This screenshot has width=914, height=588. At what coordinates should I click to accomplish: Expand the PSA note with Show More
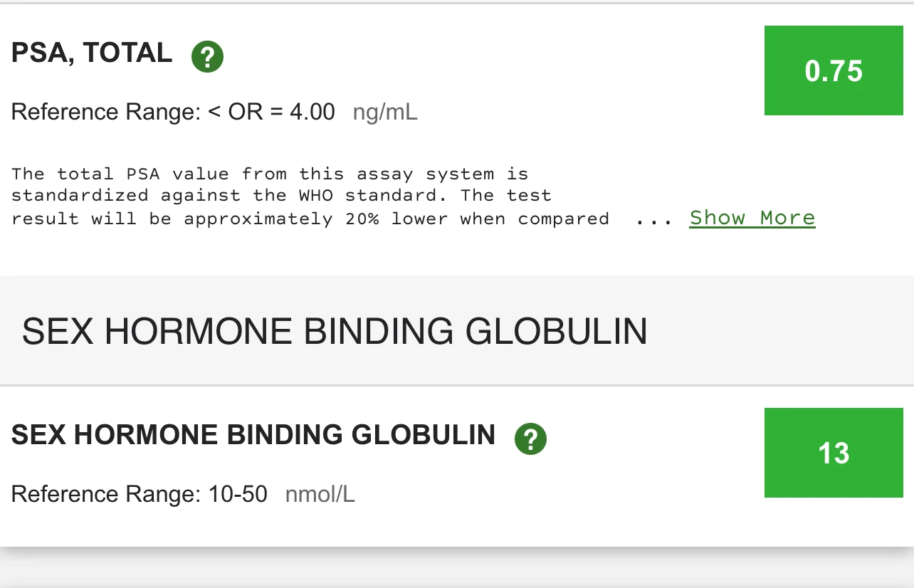click(x=752, y=218)
